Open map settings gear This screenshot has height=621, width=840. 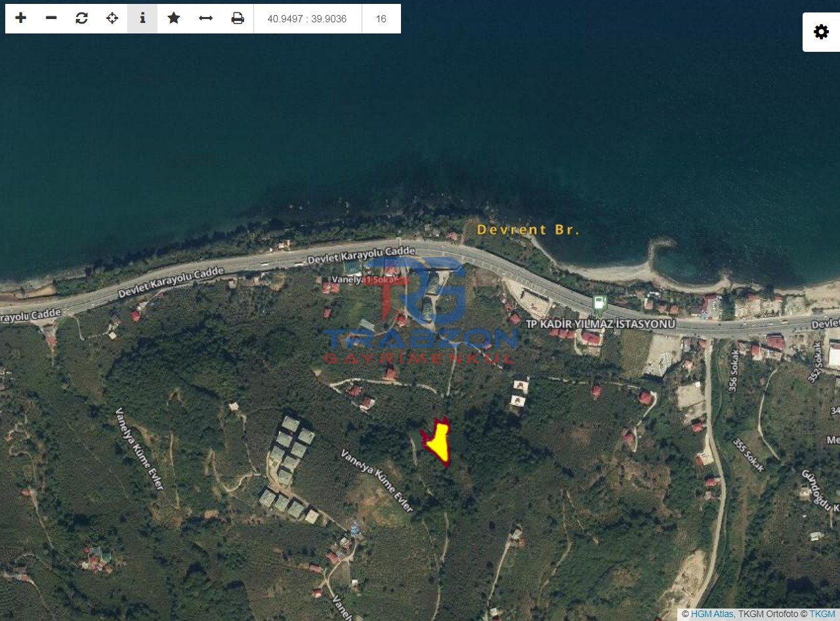click(x=821, y=32)
